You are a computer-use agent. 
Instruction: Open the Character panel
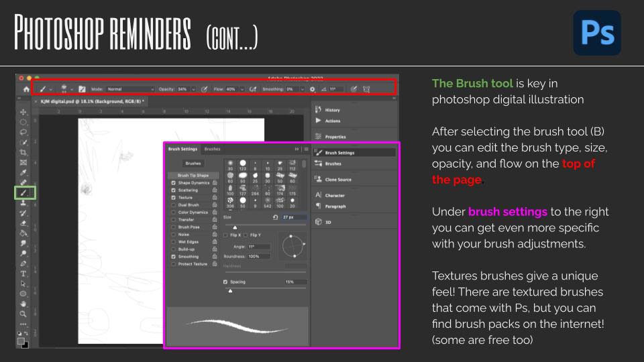pos(335,195)
